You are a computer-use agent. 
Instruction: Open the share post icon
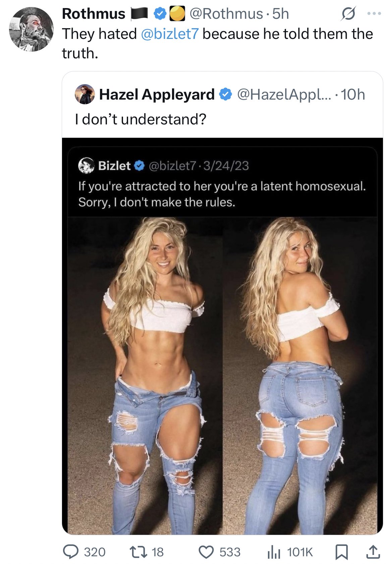[372, 552]
